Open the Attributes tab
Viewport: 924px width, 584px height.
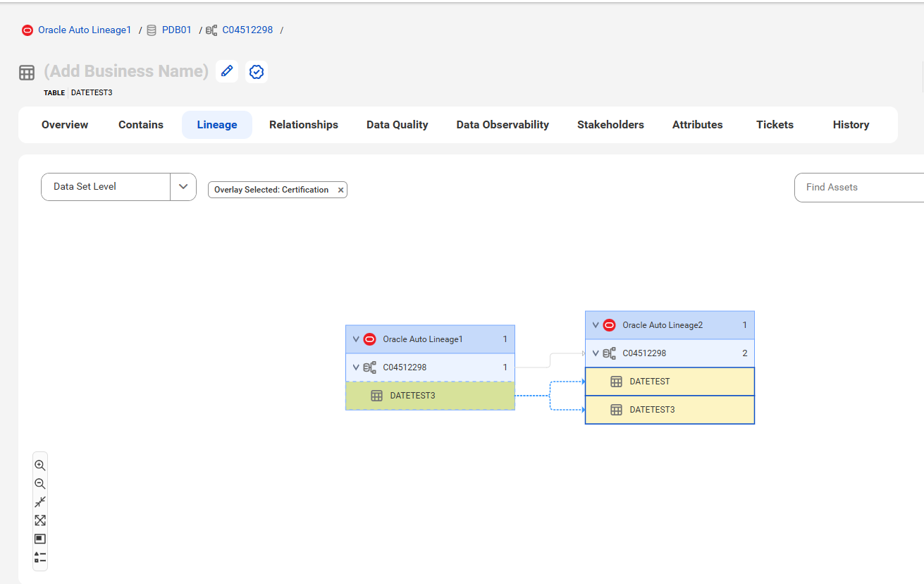(698, 125)
